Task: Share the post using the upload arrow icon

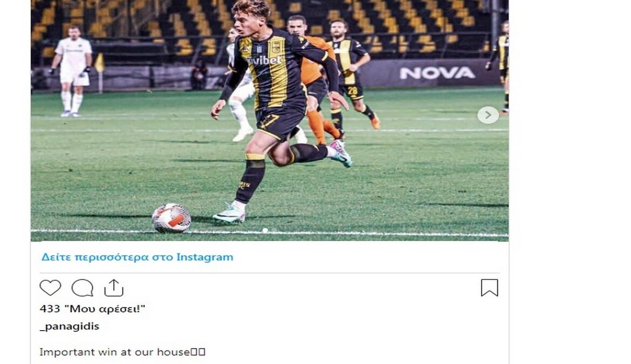Action: point(114,288)
